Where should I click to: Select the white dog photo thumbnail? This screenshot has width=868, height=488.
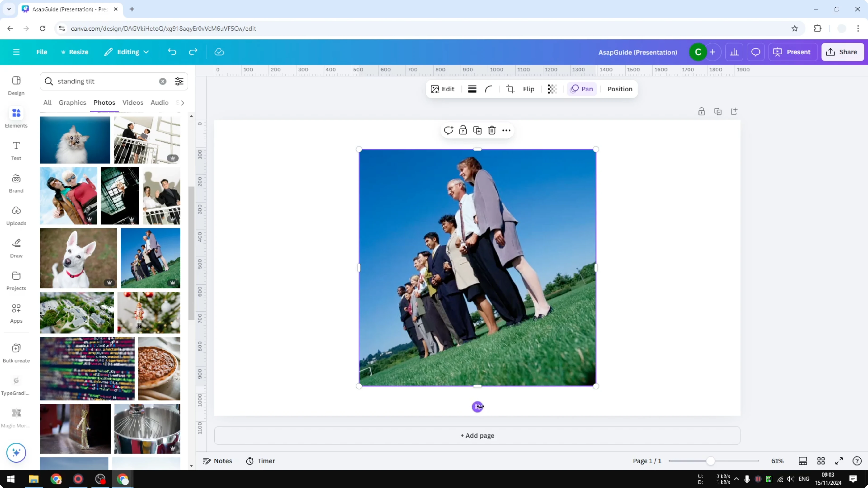(x=78, y=258)
